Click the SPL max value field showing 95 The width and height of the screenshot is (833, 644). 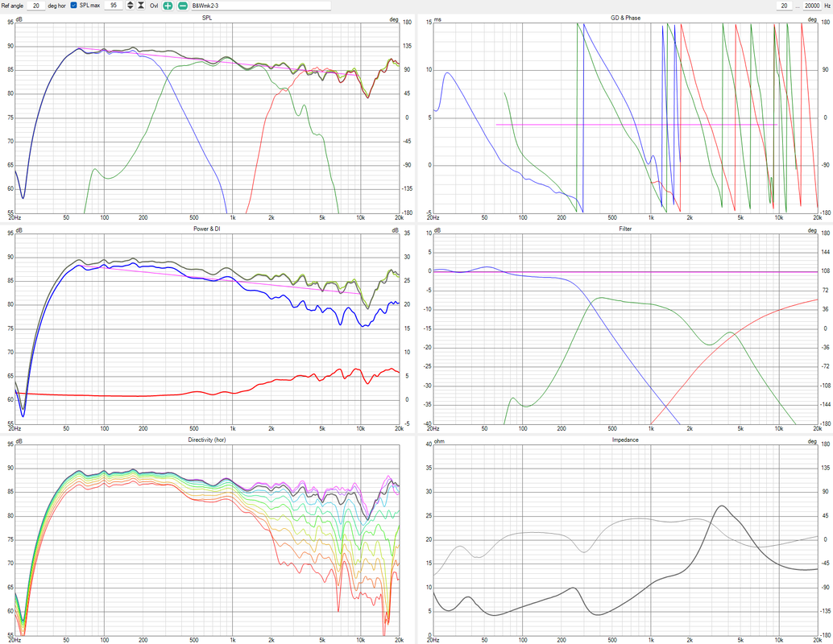tap(113, 6)
